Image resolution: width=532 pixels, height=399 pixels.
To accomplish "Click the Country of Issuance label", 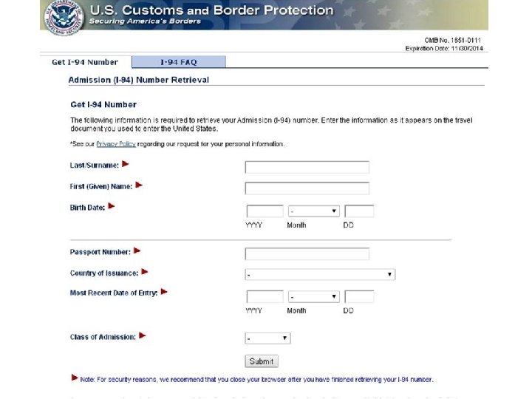I will point(104,273).
